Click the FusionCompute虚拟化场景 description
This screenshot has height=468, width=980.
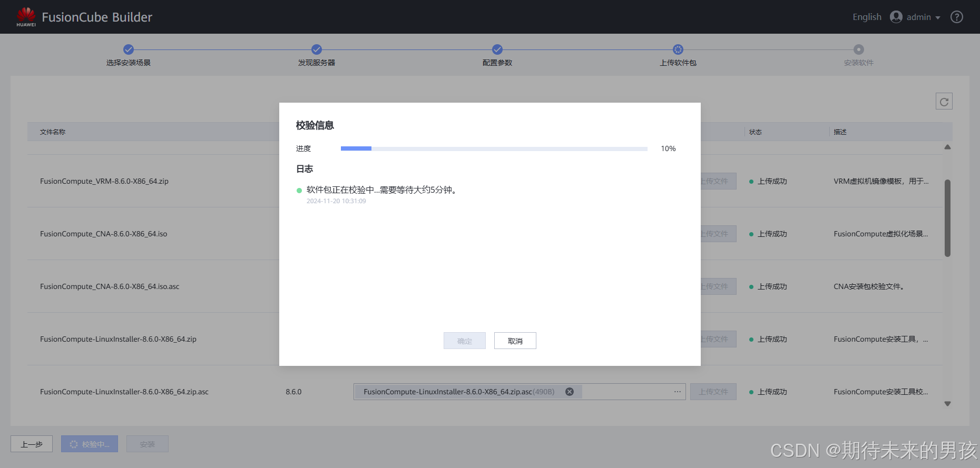click(881, 234)
